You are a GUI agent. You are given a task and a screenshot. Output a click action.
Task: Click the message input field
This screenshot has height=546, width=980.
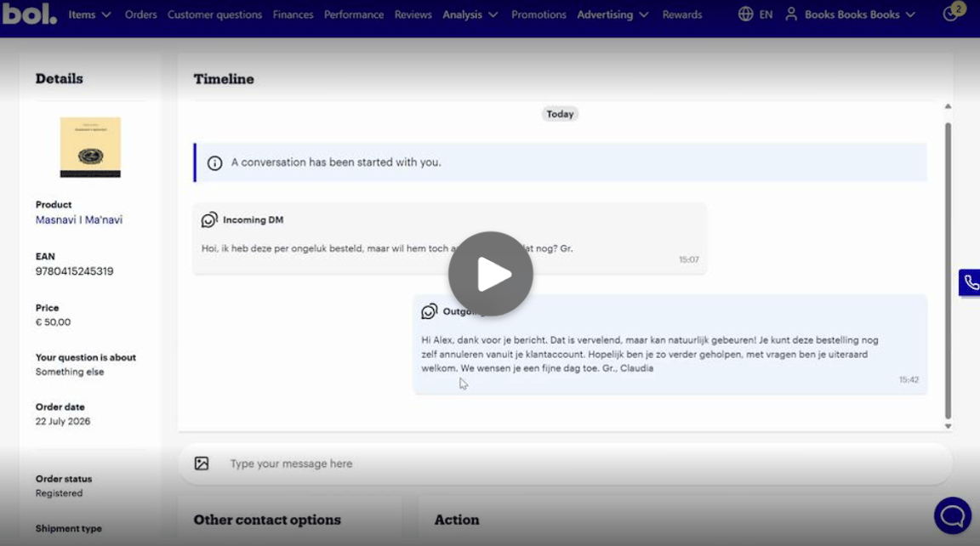(565, 464)
